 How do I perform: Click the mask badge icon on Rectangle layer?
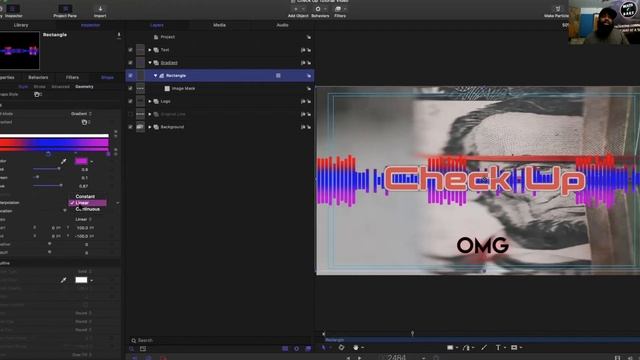(x=278, y=76)
